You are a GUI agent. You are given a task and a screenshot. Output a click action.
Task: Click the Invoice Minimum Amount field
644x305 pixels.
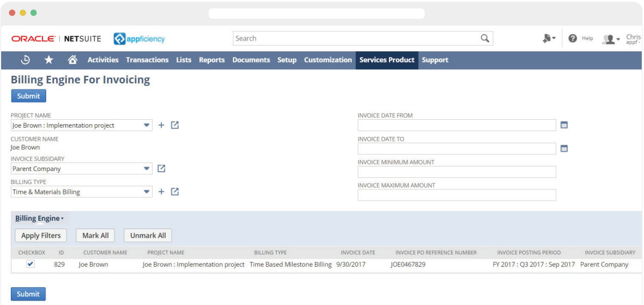pyautogui.click(x=457, y=172)
